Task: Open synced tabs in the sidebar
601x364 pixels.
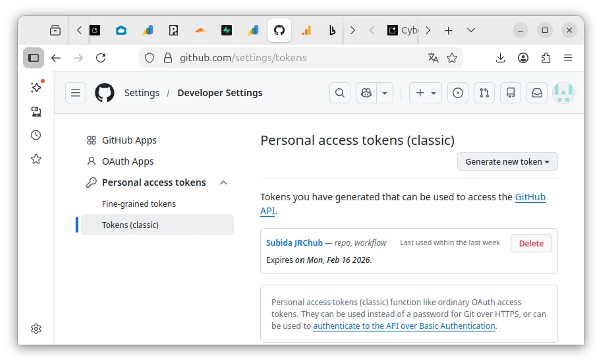Action: 36,111
